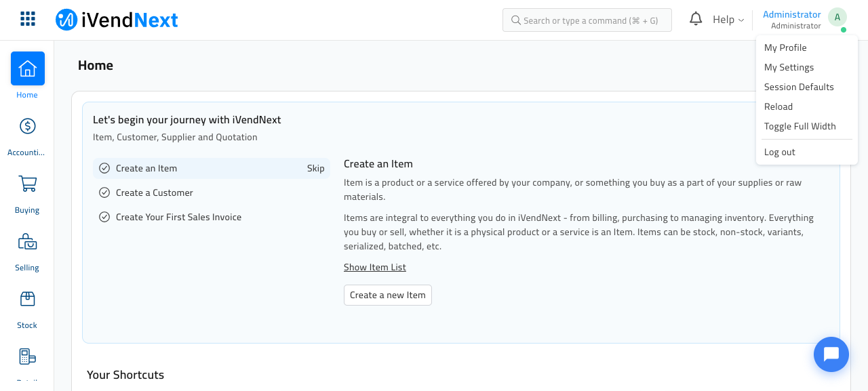The height and width of the screenshot is (391, 868).
Task: Open the Accounting module icon
Action: 28,126
